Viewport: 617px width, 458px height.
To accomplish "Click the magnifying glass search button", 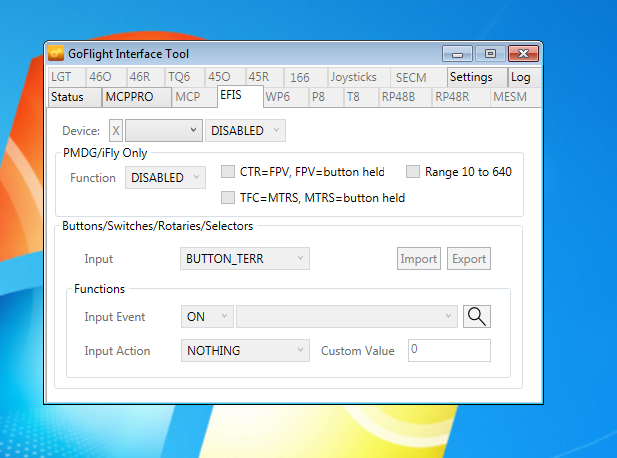I will click(x=478, y=316).
